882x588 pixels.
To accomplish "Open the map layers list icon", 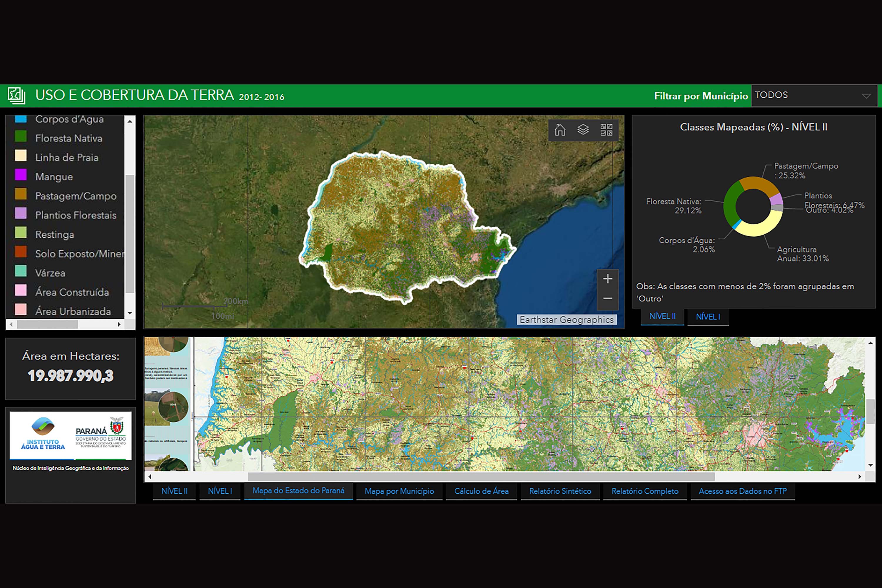I will 583,130.
